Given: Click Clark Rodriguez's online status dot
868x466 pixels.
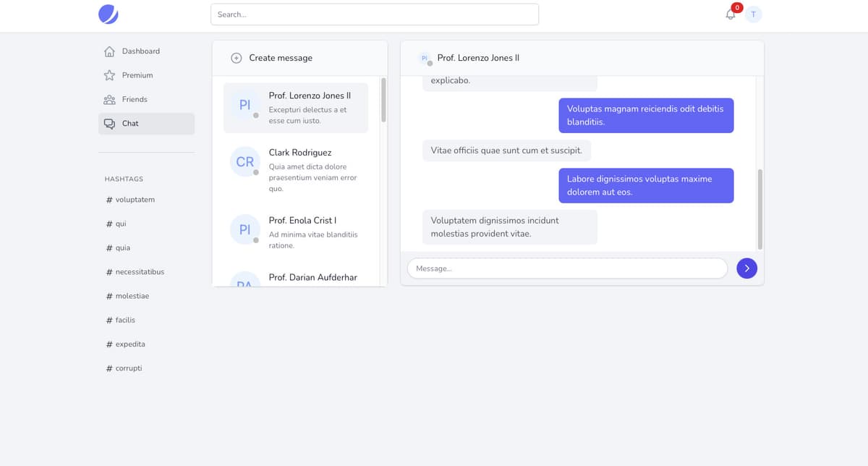Looking at the screenshot, I should (x=258, y=172).
